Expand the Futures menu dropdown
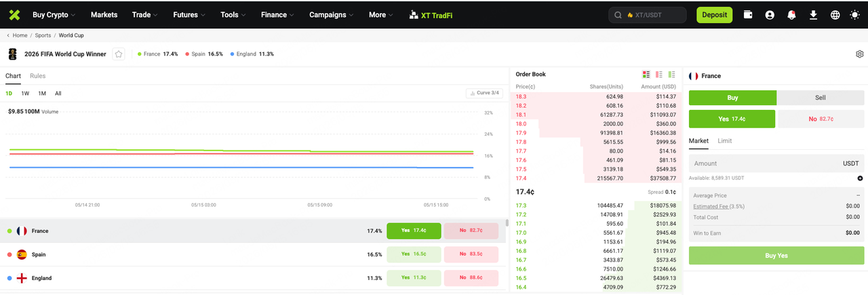This screenshot has height=295, width=868. click(189, 15)
